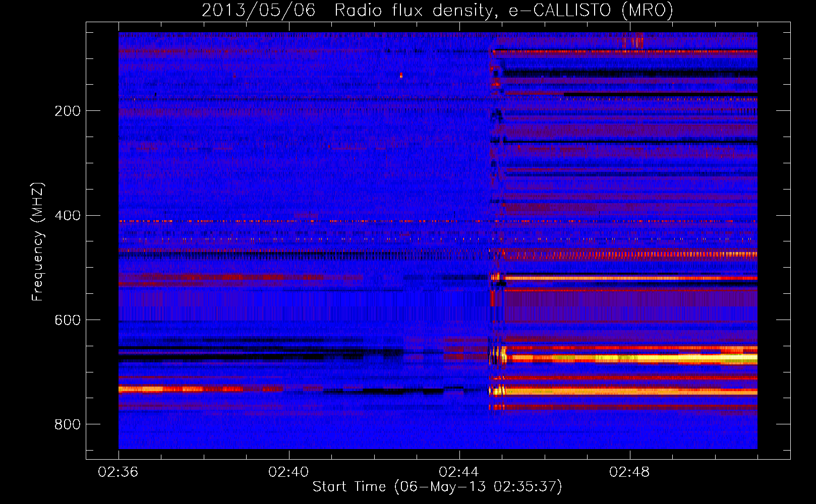
Task: Click the 200 frequency tick label
Action: tap(68, 111)
